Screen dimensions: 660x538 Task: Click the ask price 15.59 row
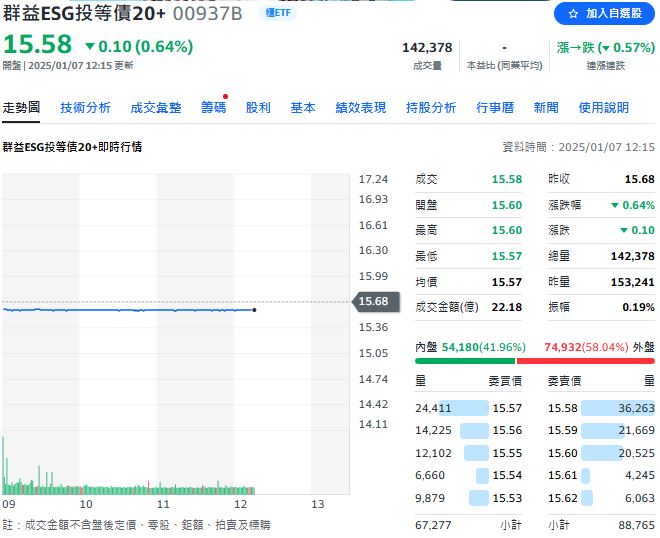point(601,430)
